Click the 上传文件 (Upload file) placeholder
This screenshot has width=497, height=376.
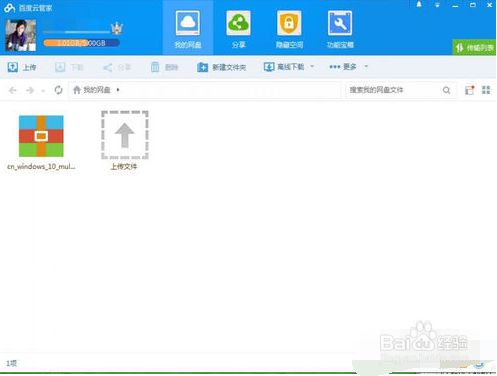click(124, 140)
